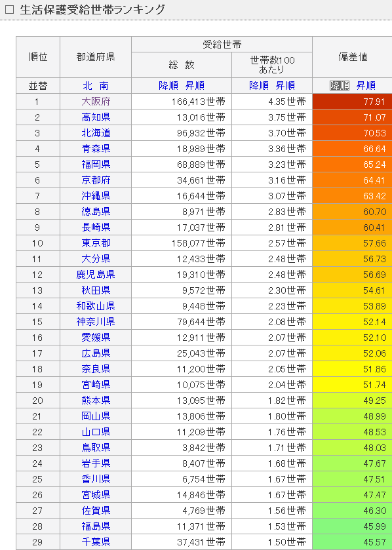Open the 沖縄県 prefecture link
Viewport: 392px width, 550px height.
click(x=96, y=196)
